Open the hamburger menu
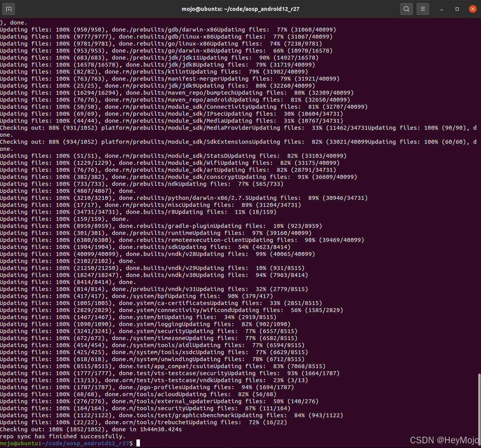The height and width of the screenshot is (448, 481). pos(423,9)
